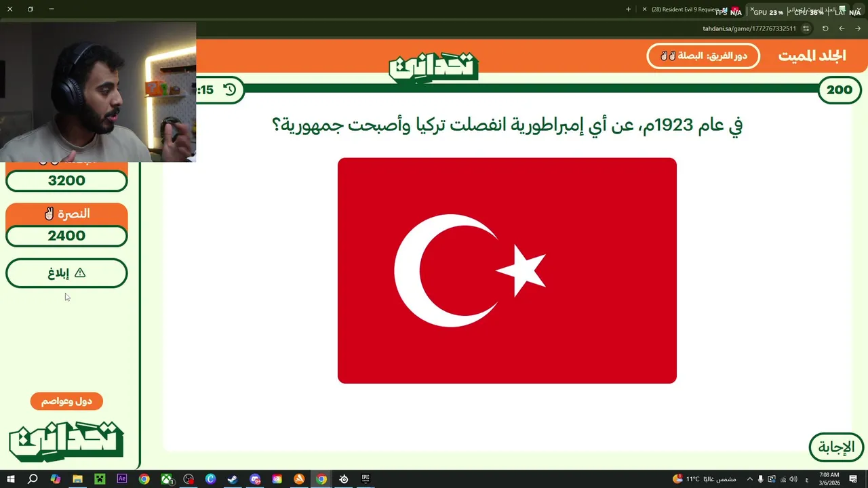Show hidden system tray icons chevron
The image size is (868, 488).
750,479
